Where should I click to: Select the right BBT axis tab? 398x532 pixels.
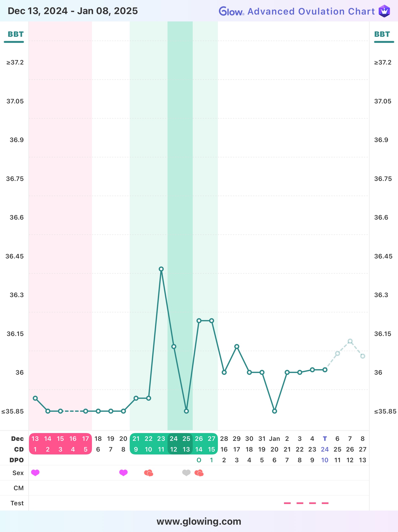(x=382, y=34)
